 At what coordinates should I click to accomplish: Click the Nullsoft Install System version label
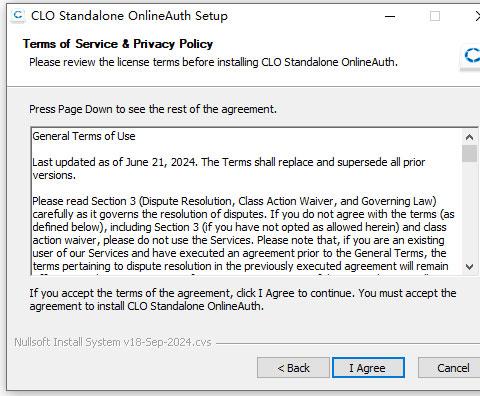pos(113,342)
